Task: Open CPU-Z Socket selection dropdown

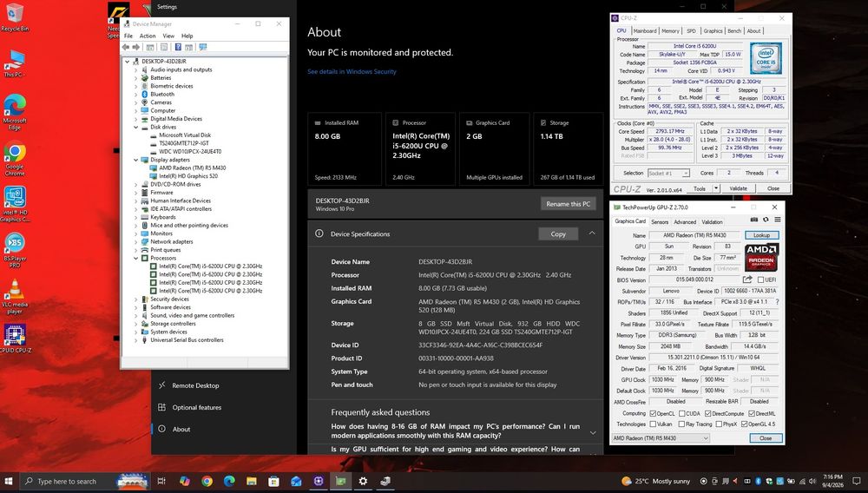Action: pyautogui.click(x=668, y=174)
